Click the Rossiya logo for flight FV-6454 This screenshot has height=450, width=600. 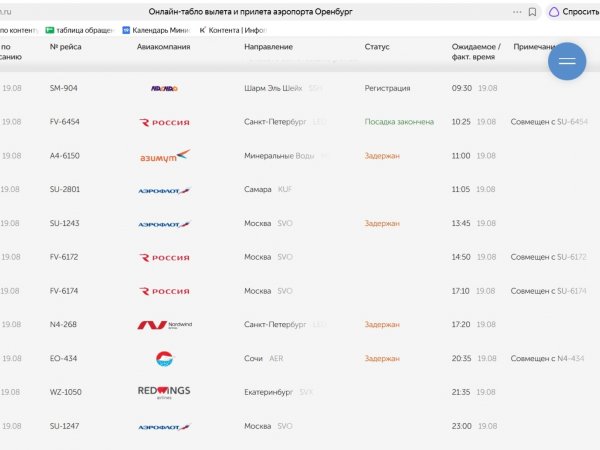(x=164, y=122)
